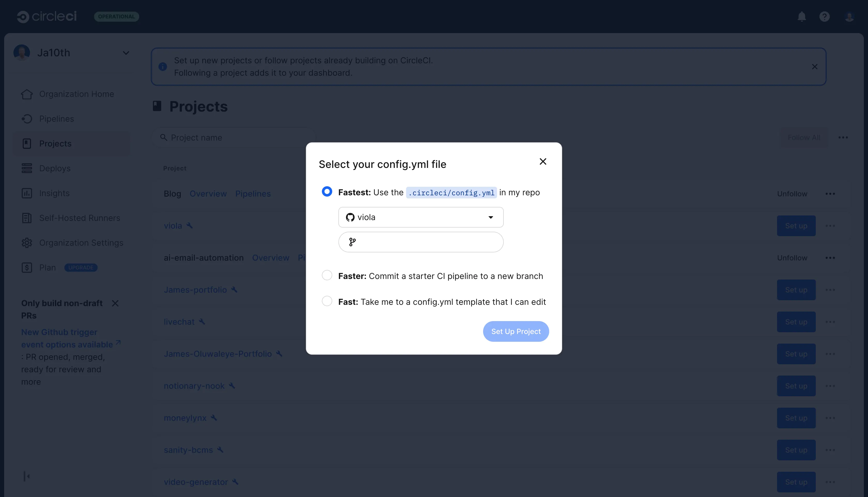The image size is (868, 497).
Task: Close the config.yml selection dialog
Action: (543, 161)
